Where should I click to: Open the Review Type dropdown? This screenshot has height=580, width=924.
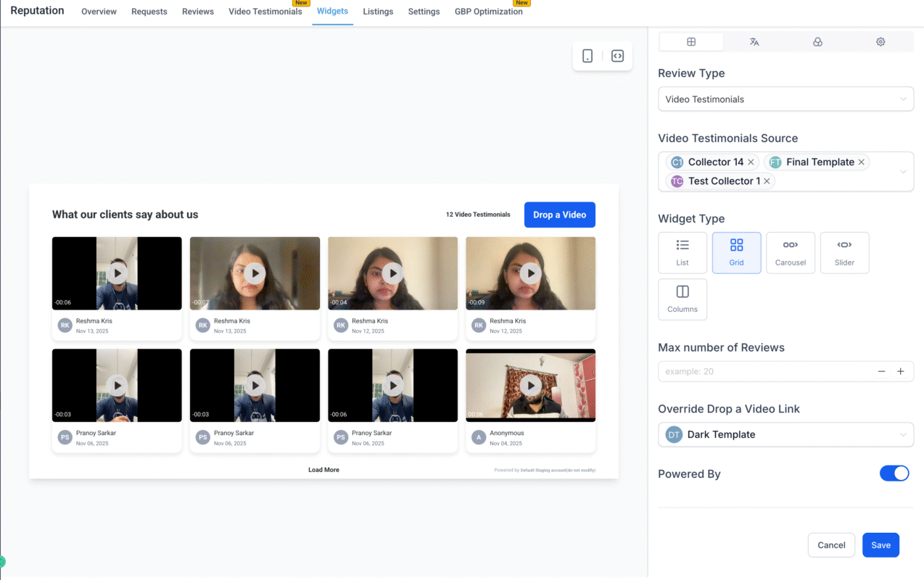pyautogui.click(x=785, y=99)
